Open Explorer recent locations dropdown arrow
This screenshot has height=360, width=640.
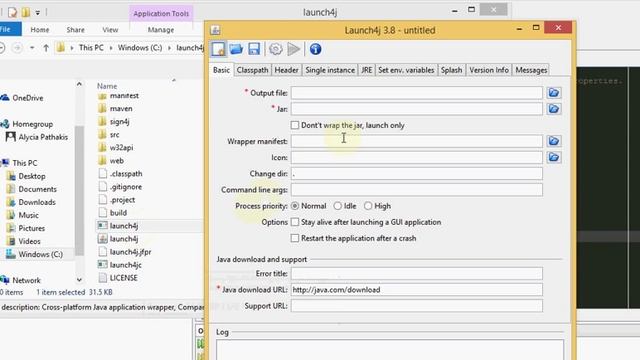pyautogui.click(x=32, y=48)
